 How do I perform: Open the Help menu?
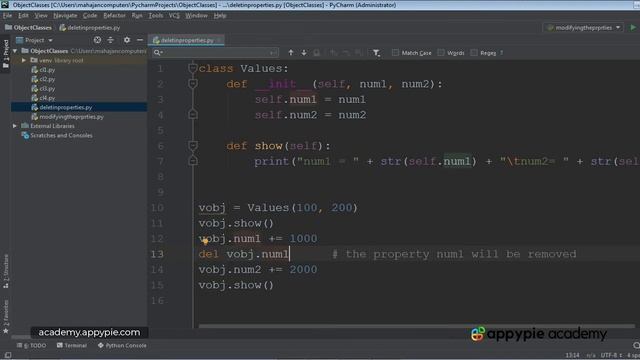(220, 16)
